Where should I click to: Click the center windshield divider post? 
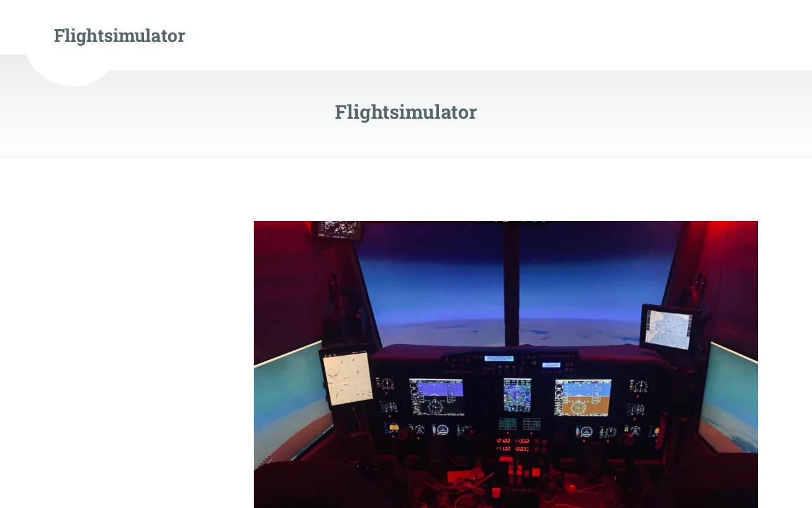tap(511, 283)
